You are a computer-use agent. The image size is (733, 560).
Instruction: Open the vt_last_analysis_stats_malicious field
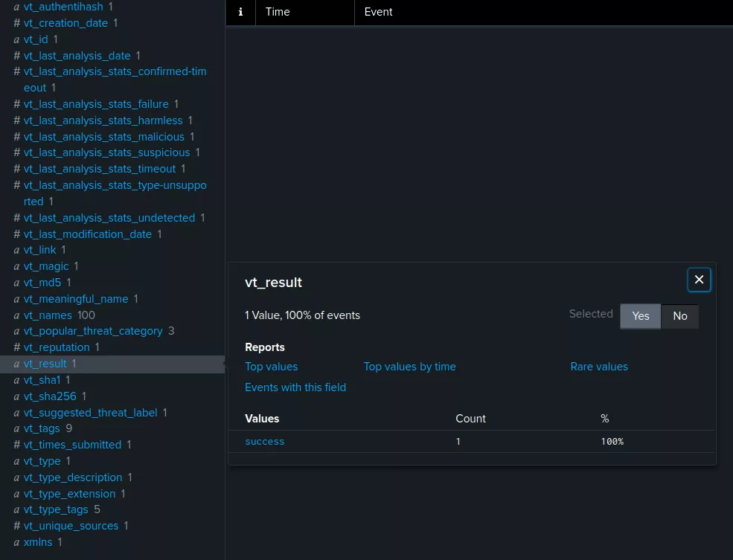click(103, 137)
